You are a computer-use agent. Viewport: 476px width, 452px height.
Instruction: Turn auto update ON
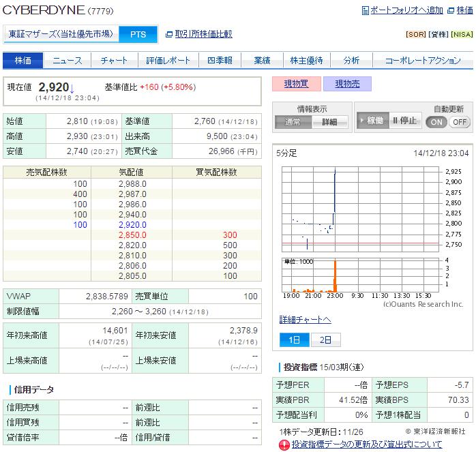coord(436,122)
